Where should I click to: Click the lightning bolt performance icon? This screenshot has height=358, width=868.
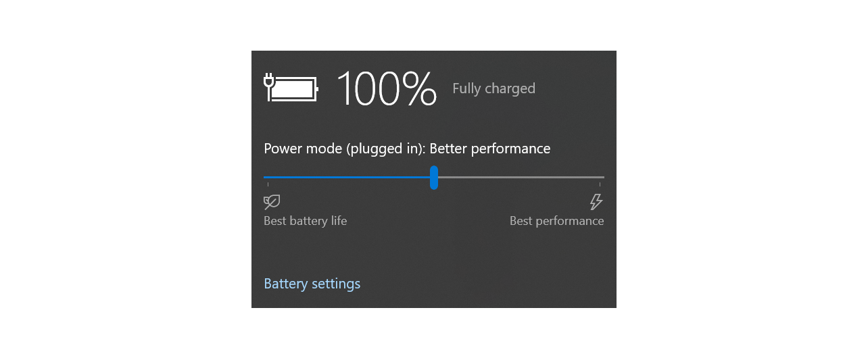point(596,202)
